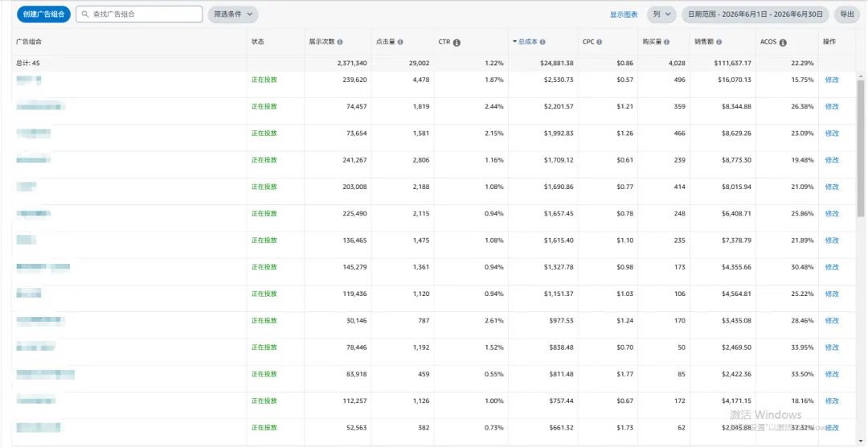Viewport: 868px width, 448px height.
Task: Sort by the CTR column header
Action: [x=444, y=42]
